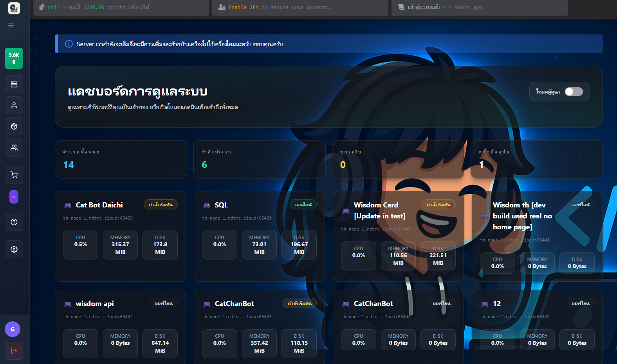The height and width of the screenshot is (364, 617).
Task: Open the users group icon in sidebar
Action: pyautogui.click(x=14, y=148)
